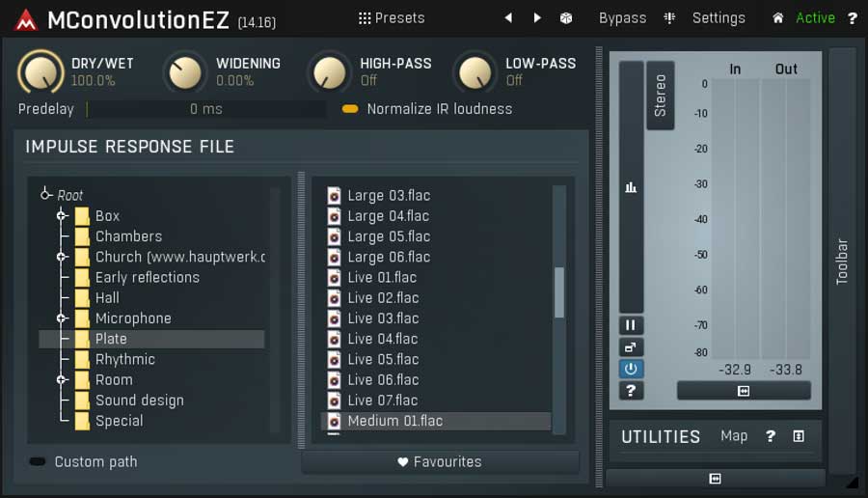
Task: Click the green Active license label
Action: coord(815,18)
